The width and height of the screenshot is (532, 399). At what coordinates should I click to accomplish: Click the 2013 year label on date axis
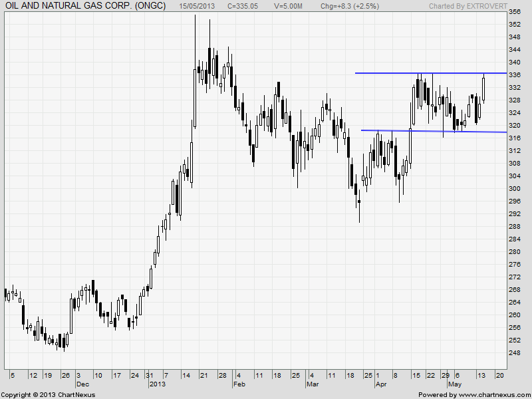click(x=157, y=384)
